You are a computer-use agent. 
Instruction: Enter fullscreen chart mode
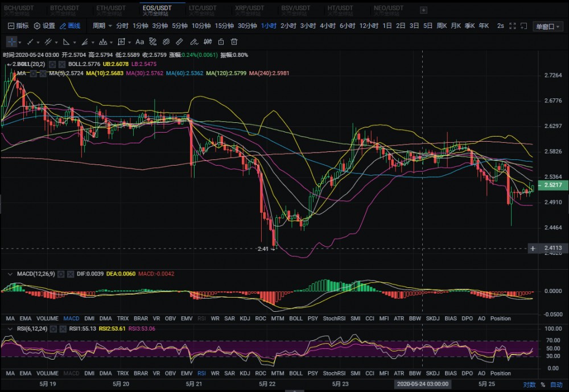(513, 26)
